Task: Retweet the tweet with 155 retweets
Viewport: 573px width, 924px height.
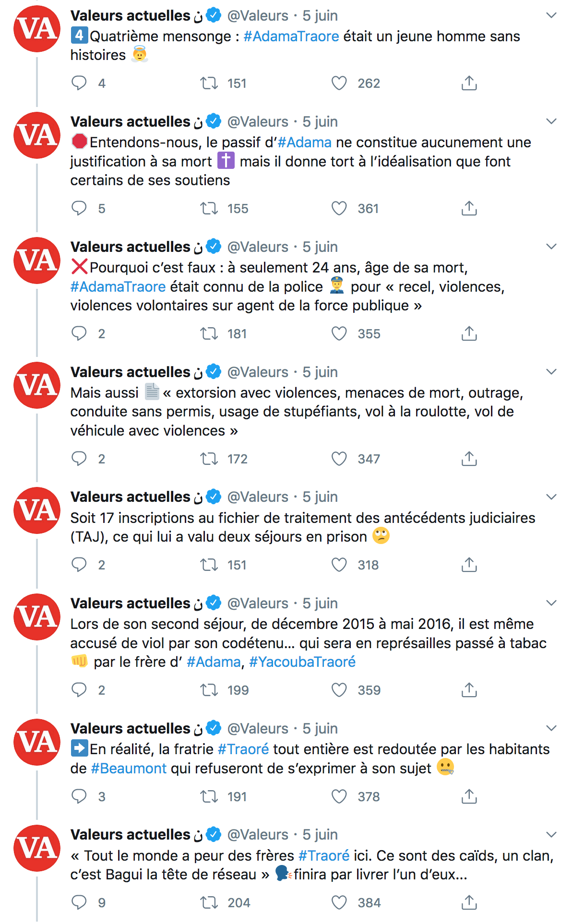Action: tap(209, 208)
